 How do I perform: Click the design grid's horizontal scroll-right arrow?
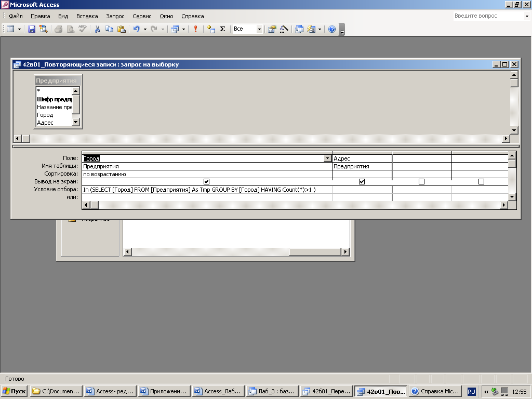pyautogui.click(x=504, y=205)
